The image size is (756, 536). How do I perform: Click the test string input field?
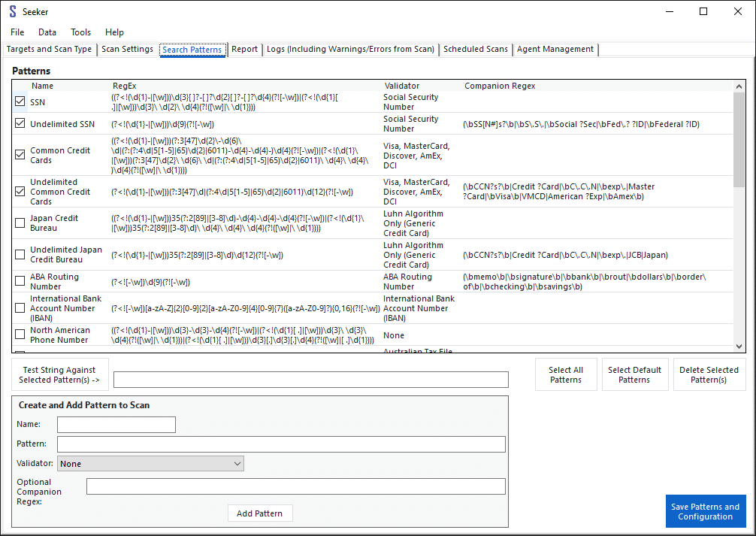pyautogui.click(x=311, y=380)
